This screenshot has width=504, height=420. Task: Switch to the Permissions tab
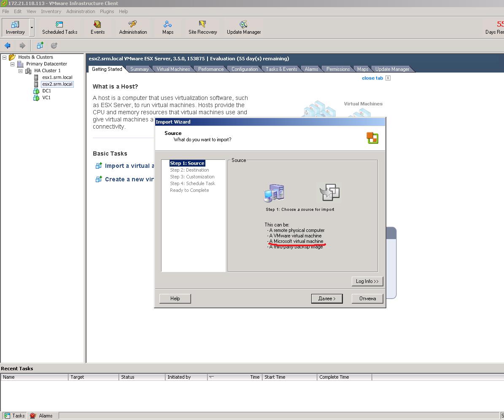click(338, 69)
